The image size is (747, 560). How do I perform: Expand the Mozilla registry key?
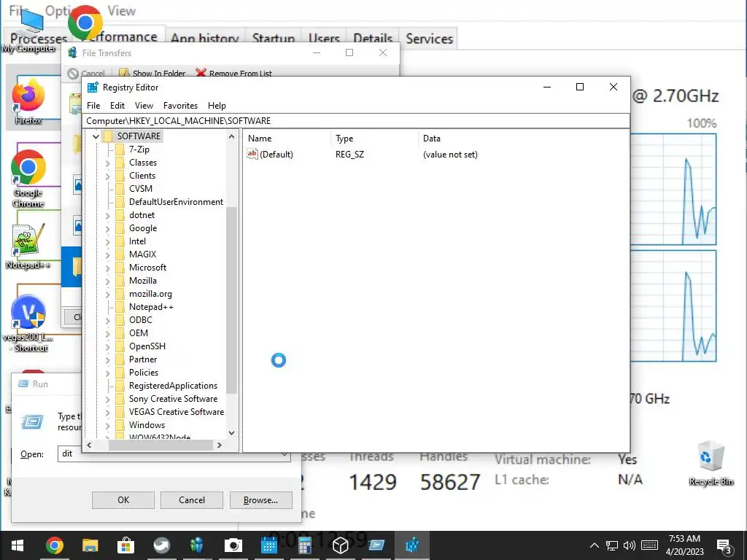(107, 281)
